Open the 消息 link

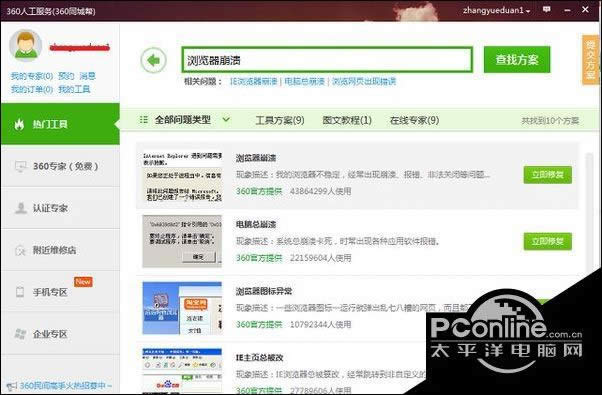tap(87, 76)
